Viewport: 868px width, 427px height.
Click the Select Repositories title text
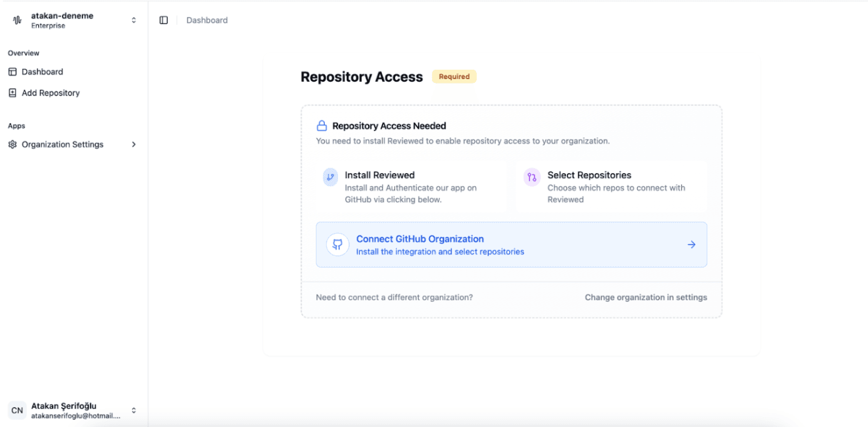point(589,175)
